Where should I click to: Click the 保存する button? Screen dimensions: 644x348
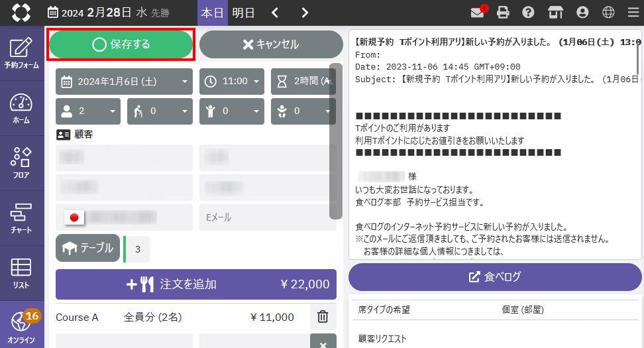pos(121,44)
